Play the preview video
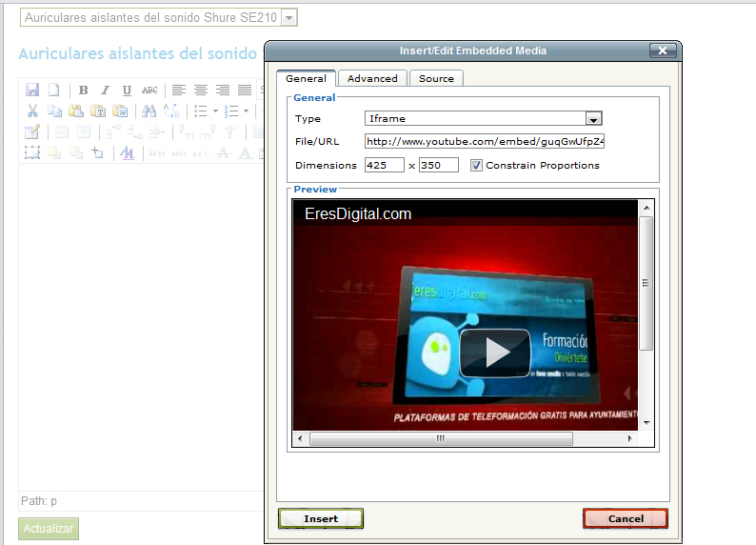 (495, 353)
